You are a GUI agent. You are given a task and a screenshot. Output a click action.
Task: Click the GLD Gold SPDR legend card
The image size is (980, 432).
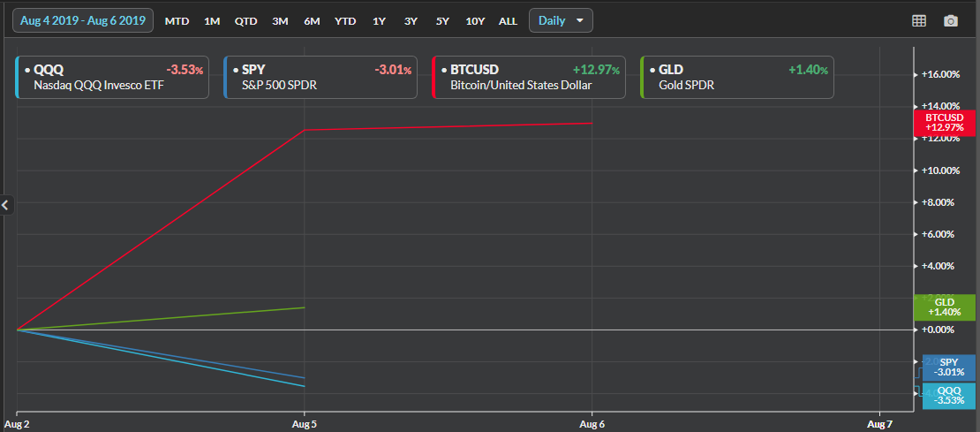coord(737,78)
